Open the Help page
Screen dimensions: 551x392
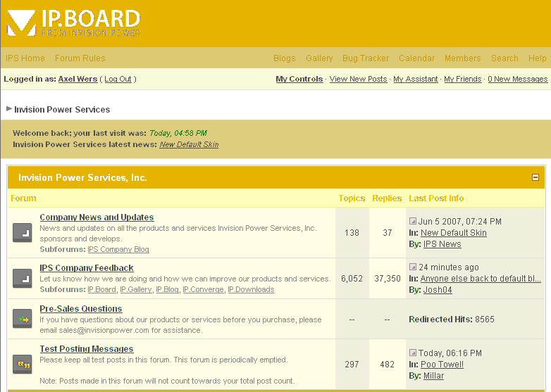pos(538,58)
